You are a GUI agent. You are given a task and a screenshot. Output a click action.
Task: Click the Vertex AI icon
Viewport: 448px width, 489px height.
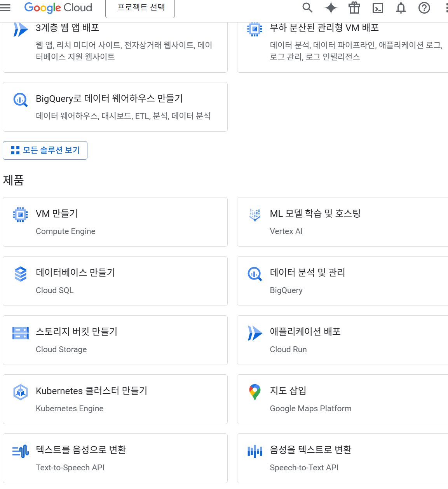(x=255, y=215)
